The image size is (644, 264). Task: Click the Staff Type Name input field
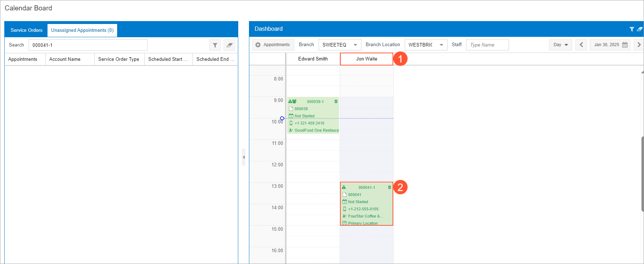(487, 45)
